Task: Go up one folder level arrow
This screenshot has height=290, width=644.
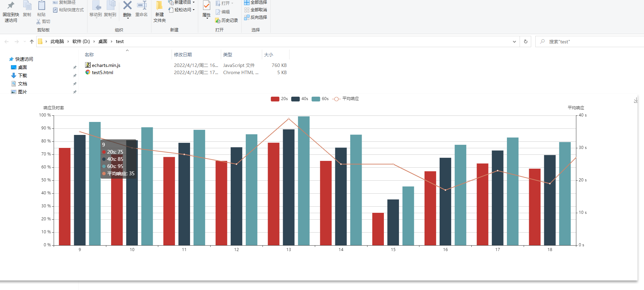Action: point(32,42)
